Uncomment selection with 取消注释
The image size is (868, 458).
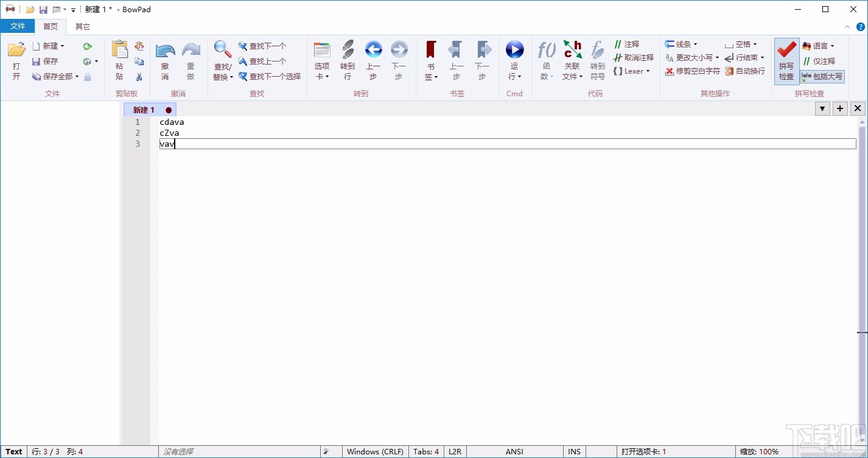click(634, 58)
